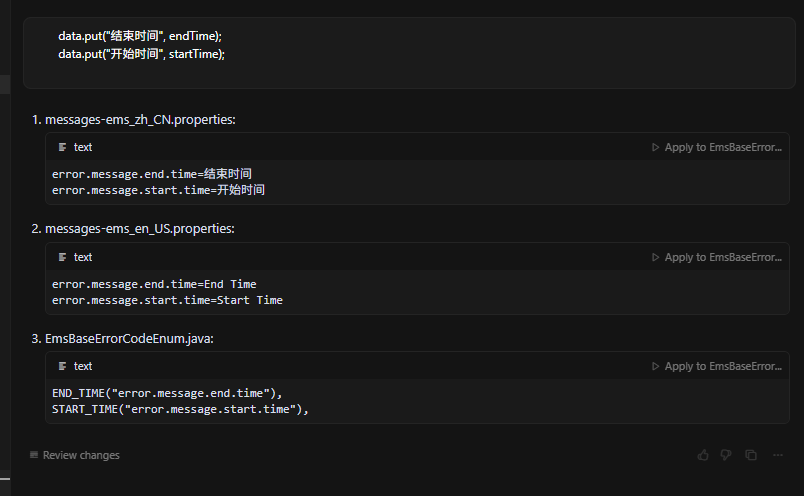Click the thumbs down feedback icon
The height and width of the screenshot is (496, 804).
pyautogui.click(x=726, y=455)
